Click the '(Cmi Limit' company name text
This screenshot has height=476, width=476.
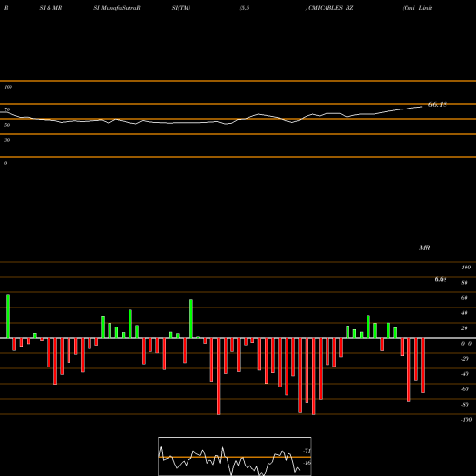(x=417, y=8)
